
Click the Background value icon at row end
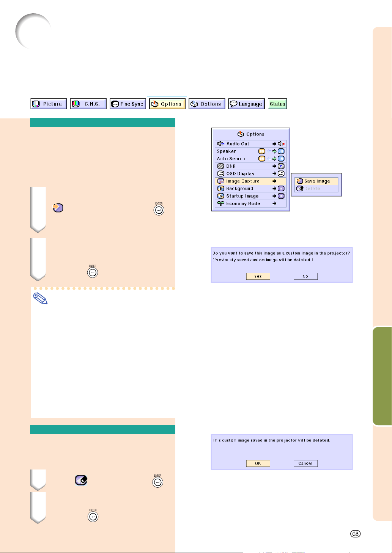click(x=281, y=189)
